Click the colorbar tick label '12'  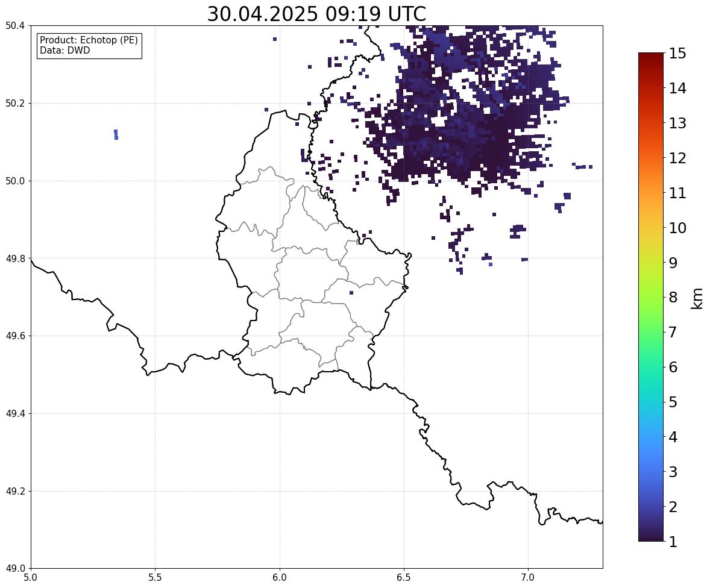(677, 158)
